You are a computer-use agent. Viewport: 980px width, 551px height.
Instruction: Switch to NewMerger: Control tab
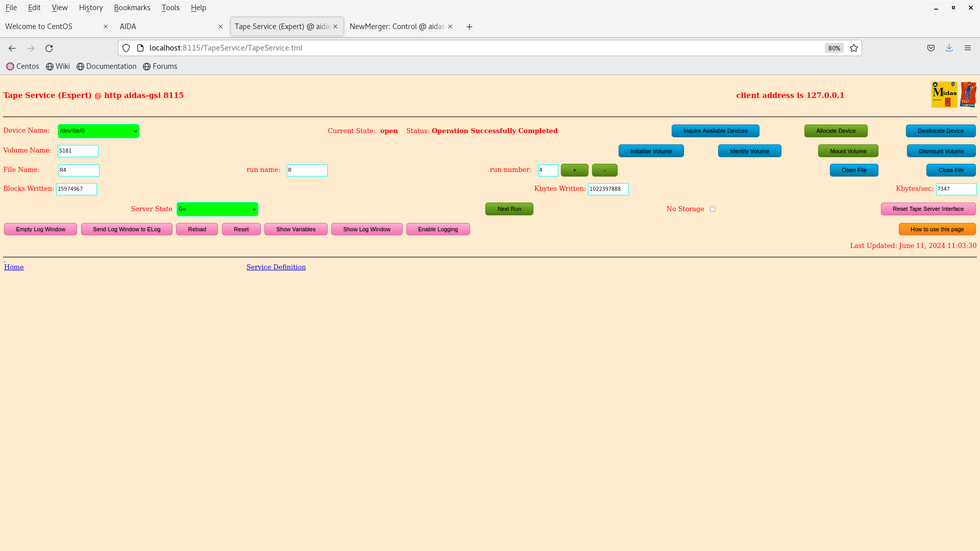click(397, 27)
